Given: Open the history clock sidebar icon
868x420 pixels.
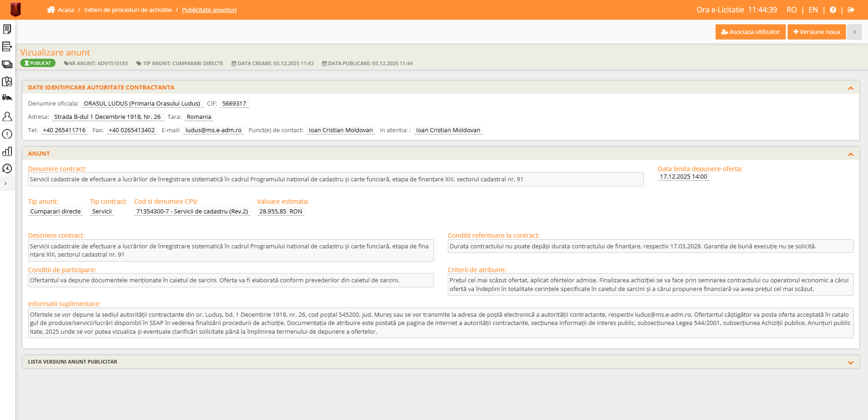Looking at the screenshot, I should [7, 168].
